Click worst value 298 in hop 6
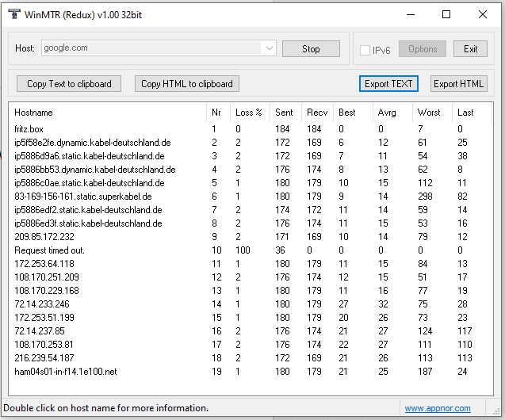This screenshot has height=420, width=505. pos(425,197)
